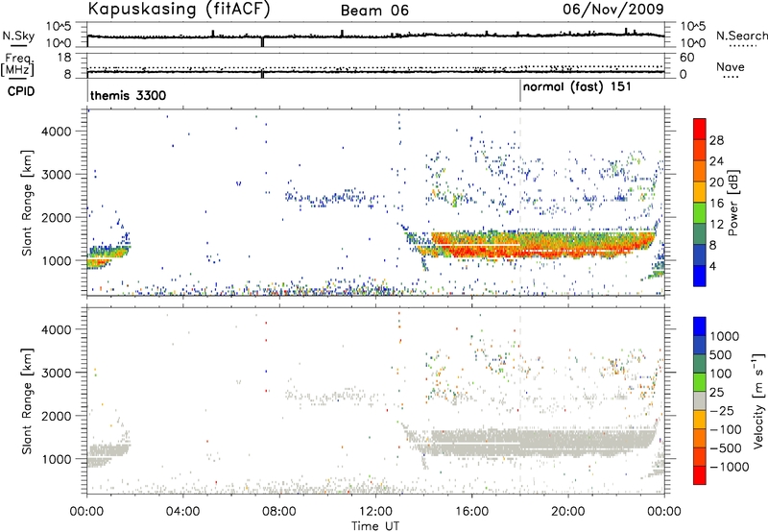Image resolution: width=768 pixels, height=532 pixels.
Task: Pick the light green Power segment between 12 and 16
Action: [700, 213]
